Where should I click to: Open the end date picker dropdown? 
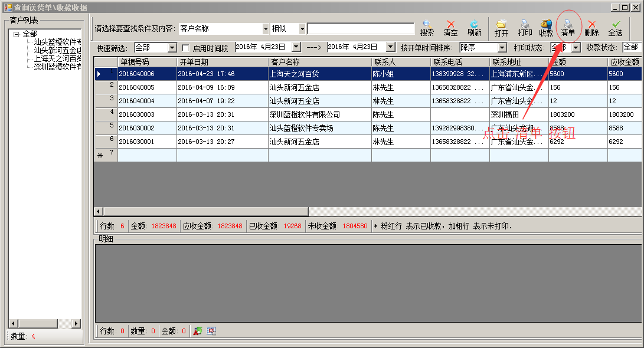(391, 47)
